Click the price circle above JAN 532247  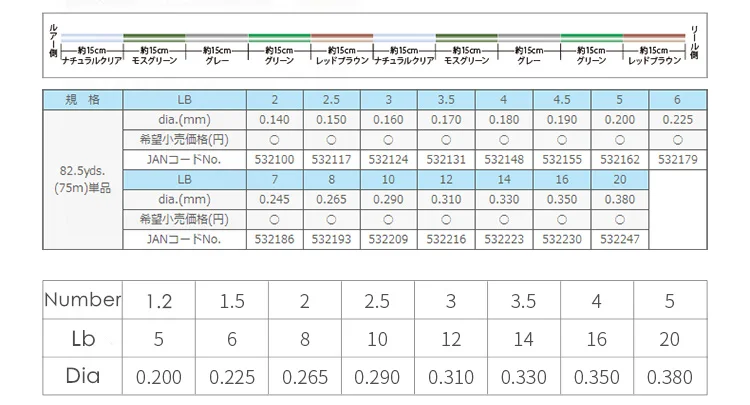620,220
